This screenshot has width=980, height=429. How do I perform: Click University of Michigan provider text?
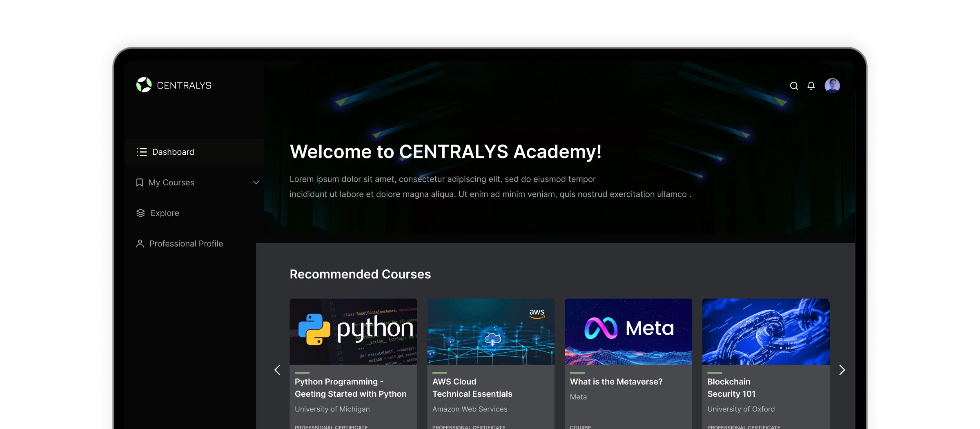click(332, 409)
